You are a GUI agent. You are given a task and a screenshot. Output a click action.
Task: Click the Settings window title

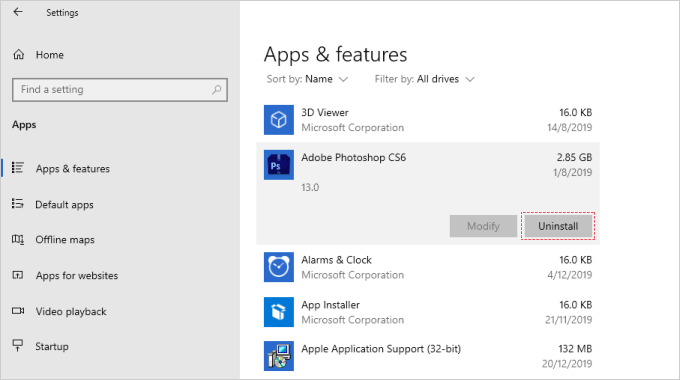(62, 13)
